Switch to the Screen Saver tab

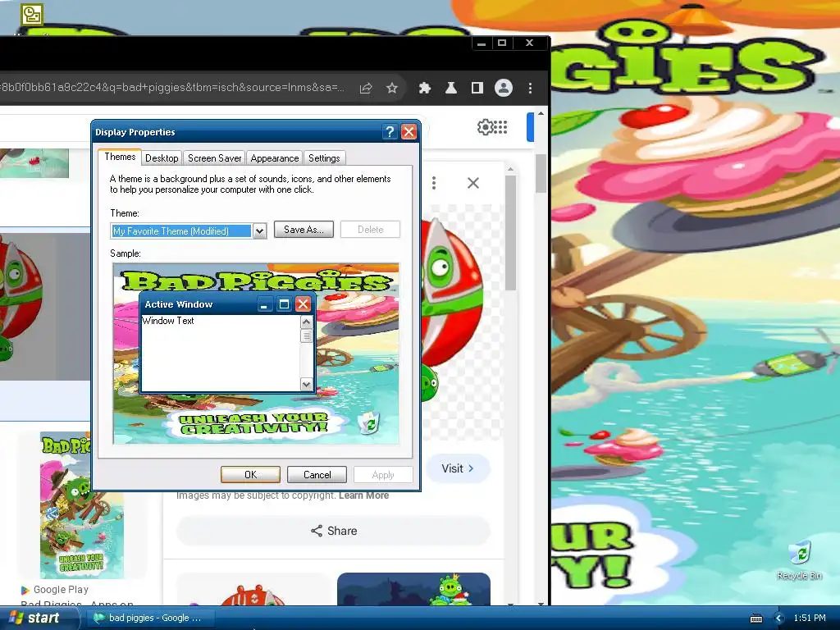tap(214, 158)
